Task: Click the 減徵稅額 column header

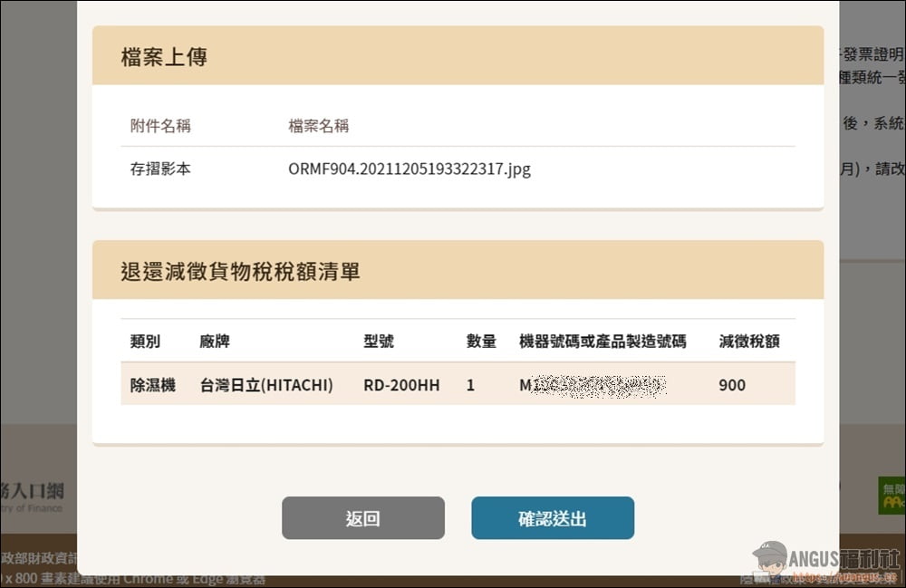Action: point(748,342)
